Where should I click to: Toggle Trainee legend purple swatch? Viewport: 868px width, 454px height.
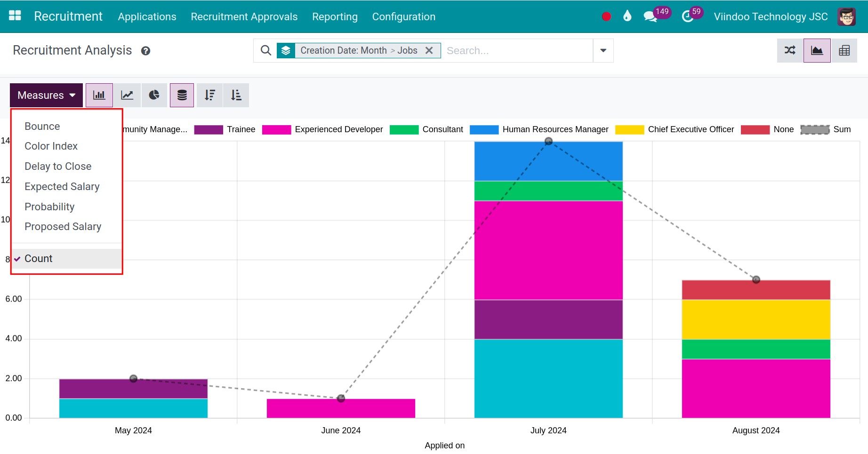(x=209, y=130)
